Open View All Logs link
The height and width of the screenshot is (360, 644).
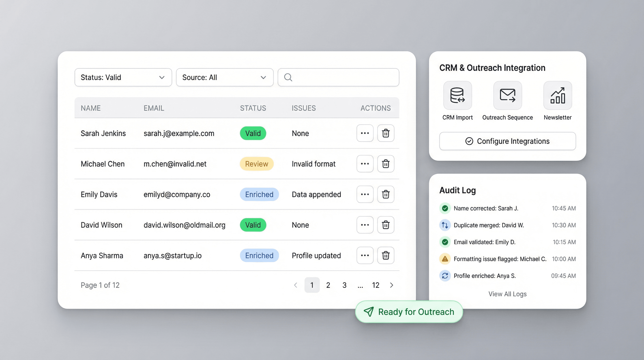tap(507, 294)
